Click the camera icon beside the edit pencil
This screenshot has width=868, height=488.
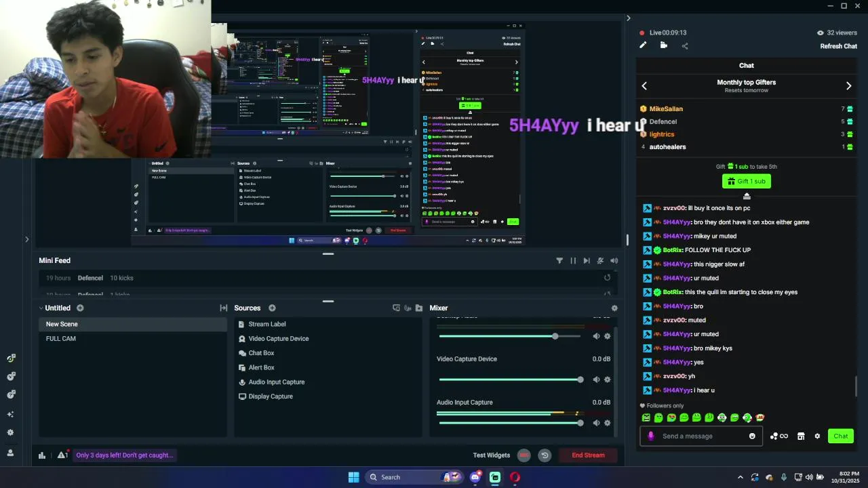pos(664,45)
